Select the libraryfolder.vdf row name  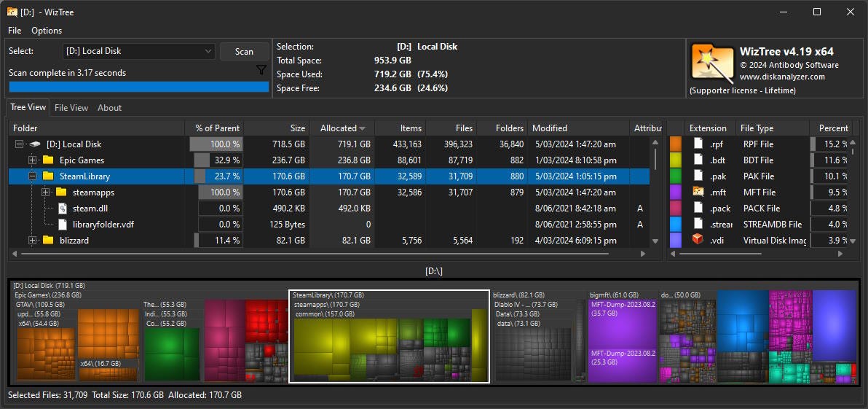click(x=103, y=225)
